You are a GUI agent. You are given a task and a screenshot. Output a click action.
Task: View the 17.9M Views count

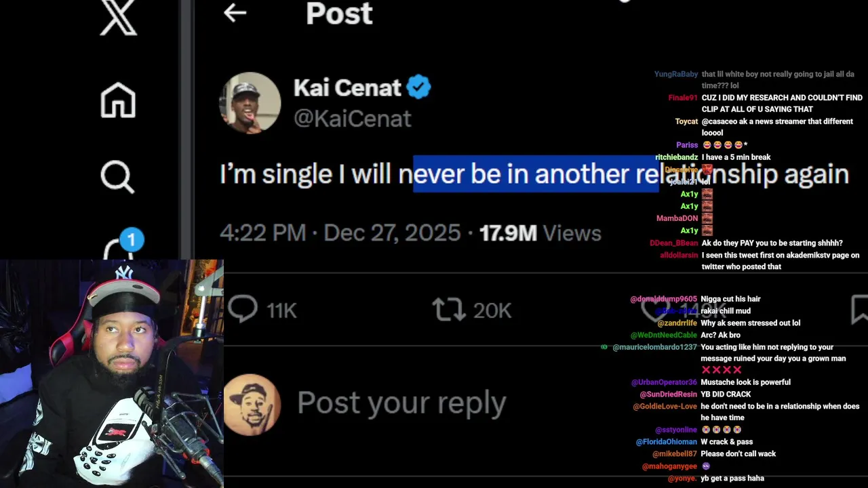[x=540, y=233]
